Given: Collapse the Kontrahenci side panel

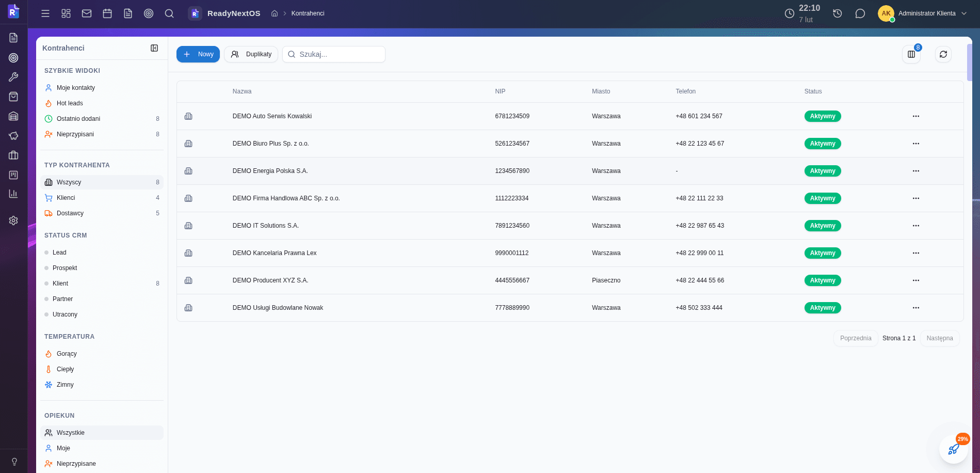Looking at the screenshot, I should [x=154, y=48].
